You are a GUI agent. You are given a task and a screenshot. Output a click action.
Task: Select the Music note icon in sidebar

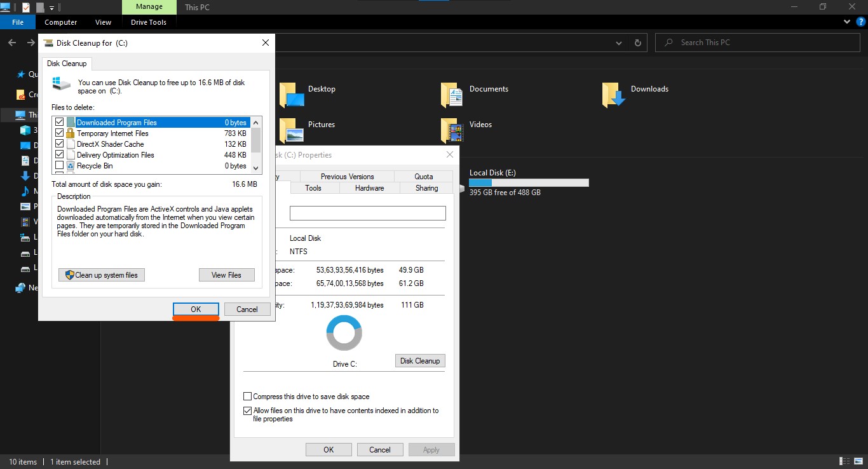coord(25,191)
